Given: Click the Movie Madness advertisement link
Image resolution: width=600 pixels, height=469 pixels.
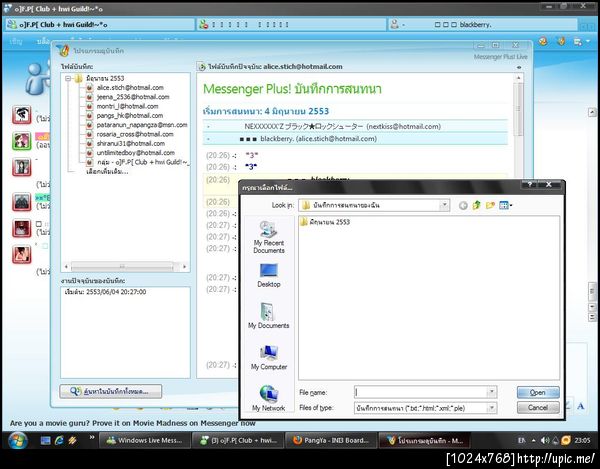Looking at the screenshot, I should 133,423.
